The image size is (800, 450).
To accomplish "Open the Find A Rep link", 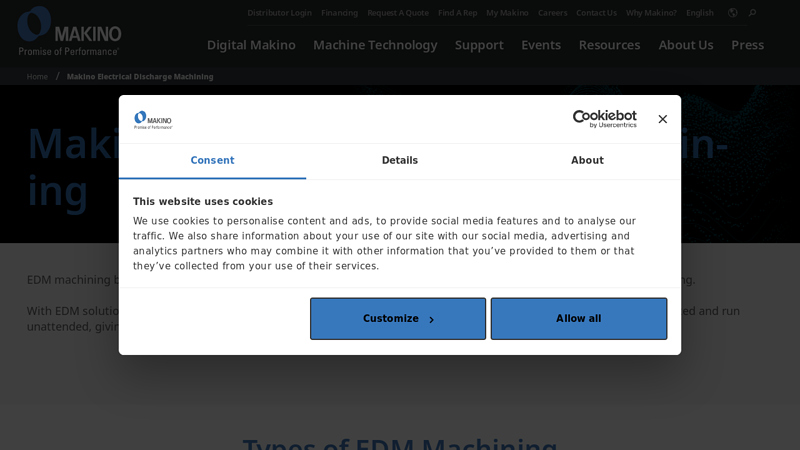I will tap(457, 13).
